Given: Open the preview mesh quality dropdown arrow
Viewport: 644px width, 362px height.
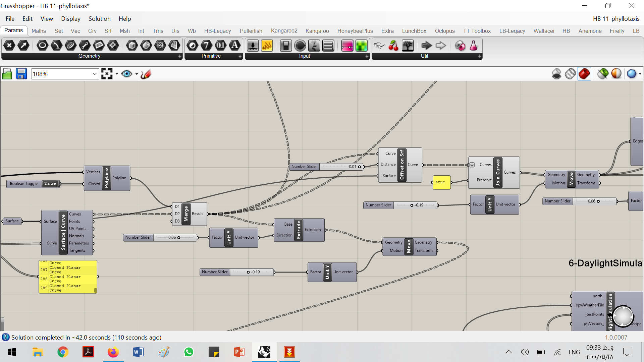Looking at the screenshot, I should point(640,74).
